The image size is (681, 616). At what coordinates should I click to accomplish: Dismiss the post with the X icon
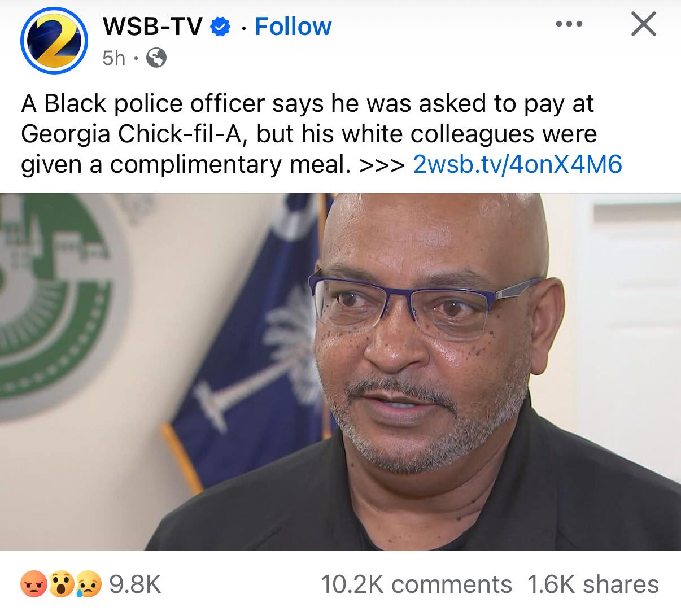643,24
